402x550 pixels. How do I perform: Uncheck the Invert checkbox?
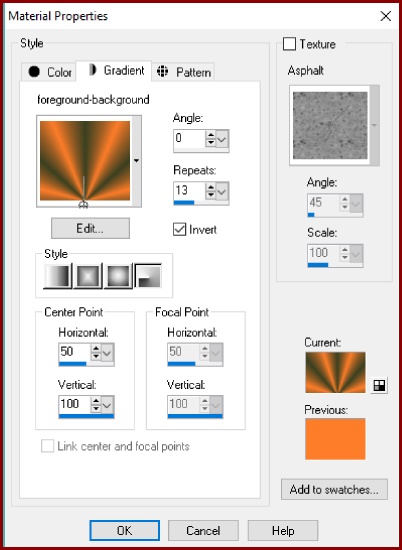point(180,230)
